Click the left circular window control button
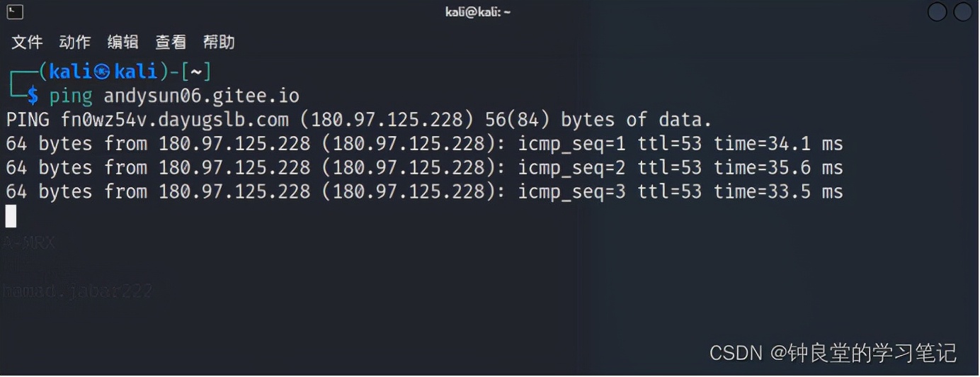Screen dimensions: 980x377 (x=937, y=12)
